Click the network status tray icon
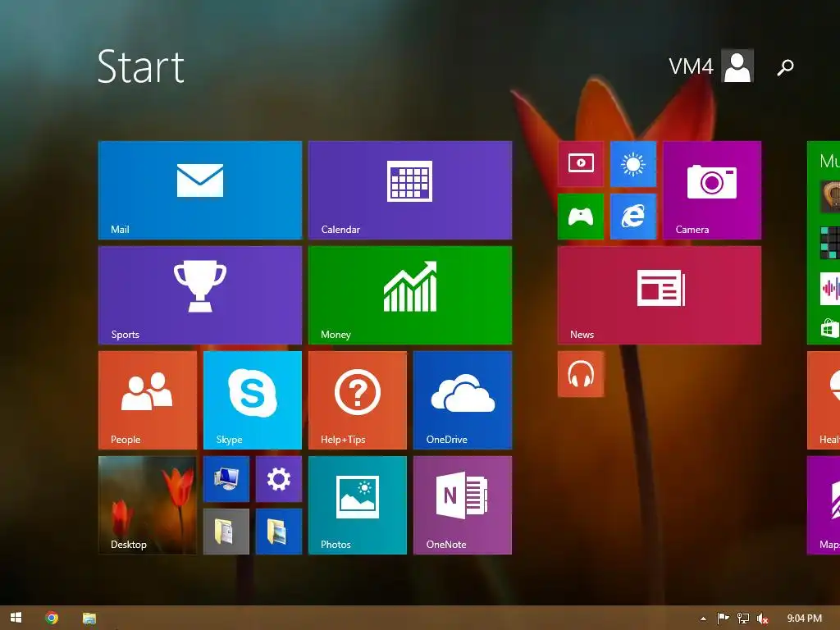This screenshot has width=840, height=630. click(743, 619)
